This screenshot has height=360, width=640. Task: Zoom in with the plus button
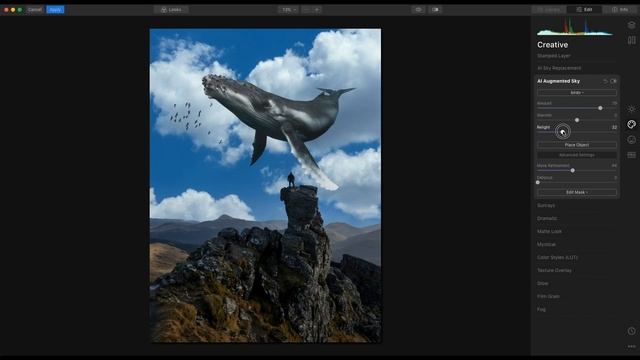(x=317, y=9)
